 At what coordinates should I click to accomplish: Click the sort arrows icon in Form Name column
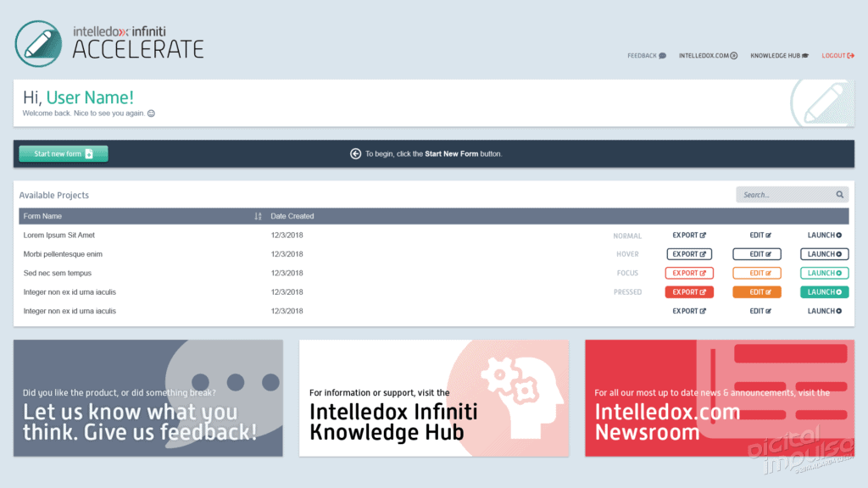[x=258, y=216]
